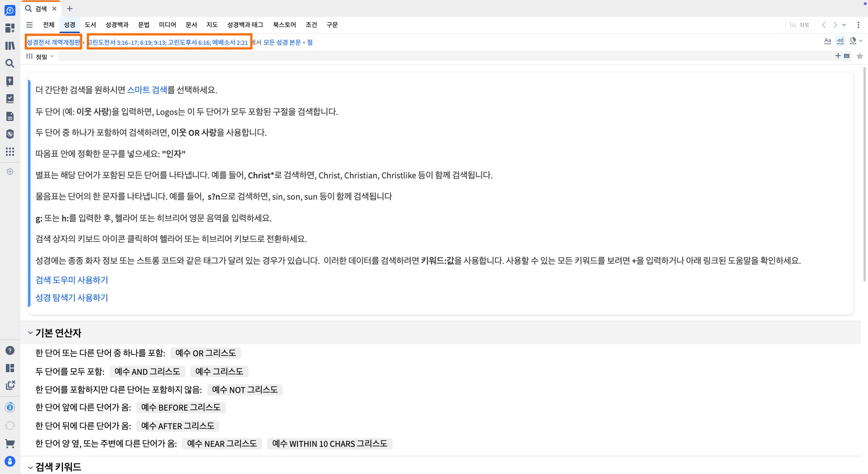Toggle the Aa case matching option
This screenshot has height=474, width=868.
(x=827, y=41)
